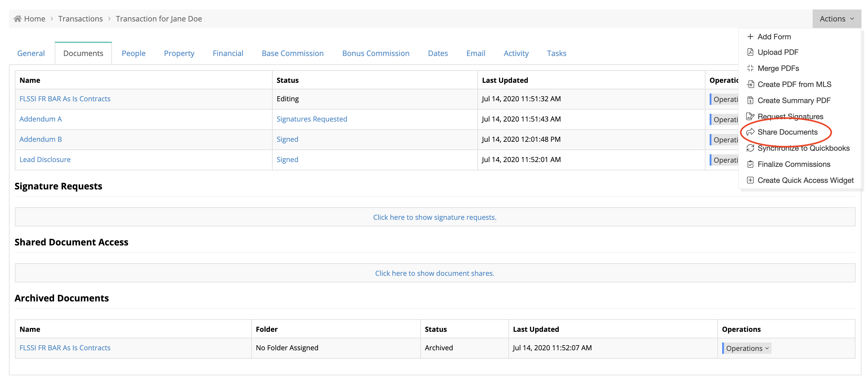The height and width of the screenshot is (389, 868).
Task: Click the Upload PDF file icon
Action: (750, 52)
